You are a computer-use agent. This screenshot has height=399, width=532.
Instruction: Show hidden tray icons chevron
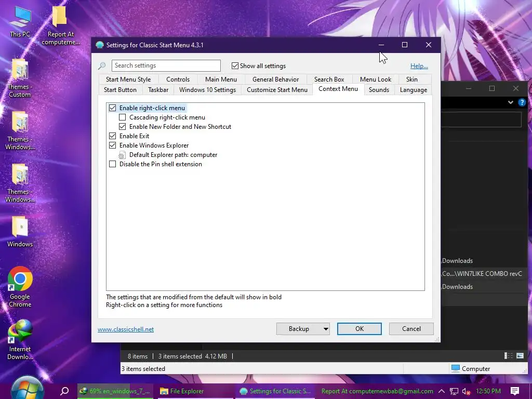(x=442, y=391)
